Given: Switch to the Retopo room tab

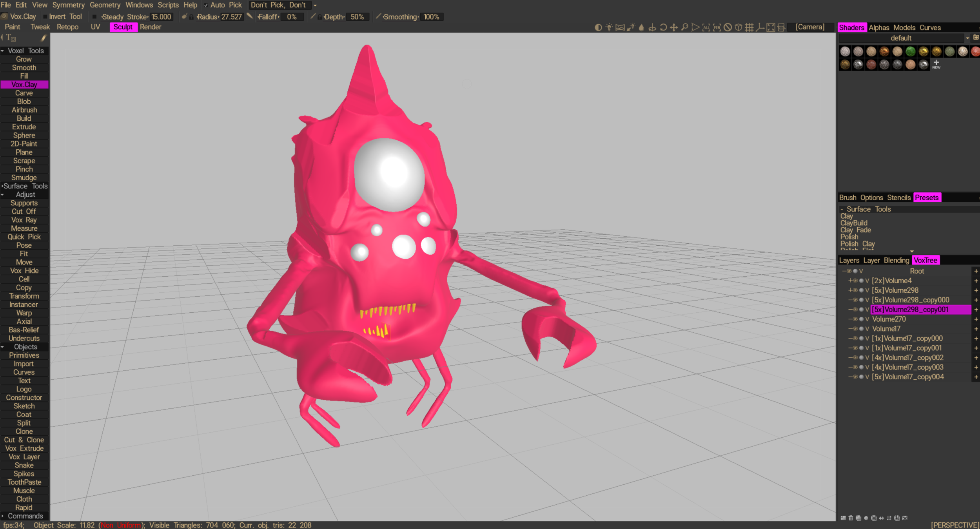Looking at the screenshot, I should coord(67,27).
